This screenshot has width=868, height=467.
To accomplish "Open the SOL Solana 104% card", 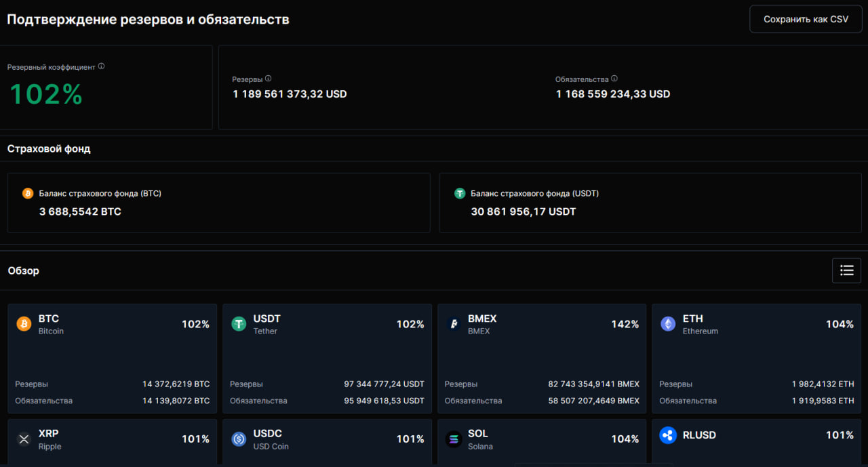I will 542,443.
